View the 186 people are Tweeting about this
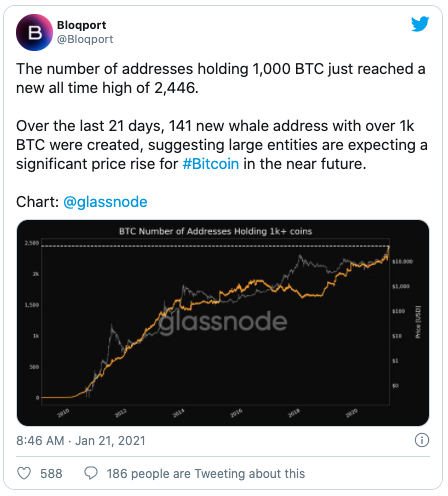448x496 pixels. pos(206,474)
